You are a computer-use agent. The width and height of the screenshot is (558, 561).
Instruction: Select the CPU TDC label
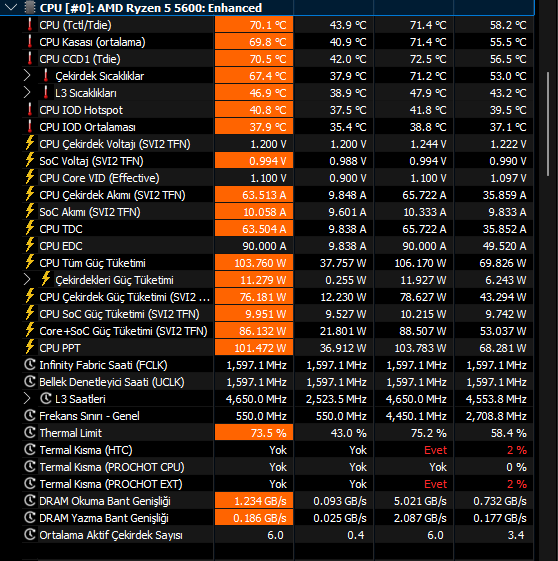click(61, 229)
